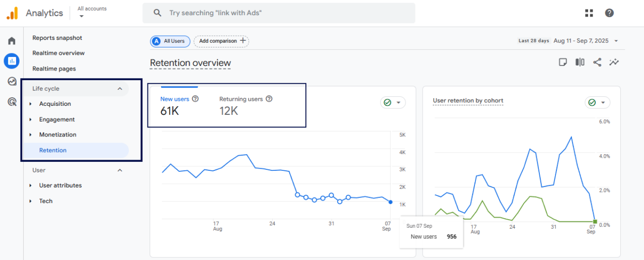Image resolution: width=644 pixels, height=260 pixels.
Task: Open Realtime pages
Action: point(54,69)
